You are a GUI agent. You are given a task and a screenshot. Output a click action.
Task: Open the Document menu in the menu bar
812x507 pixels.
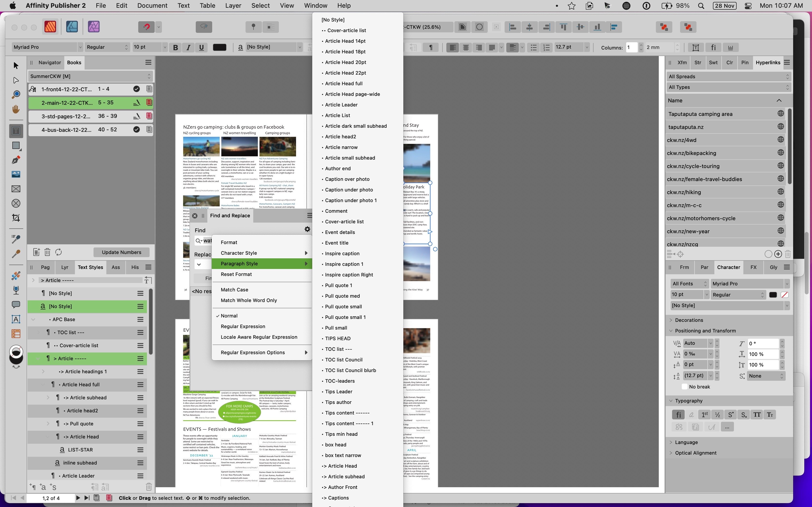pyautogui.click(x=152, y=5)
